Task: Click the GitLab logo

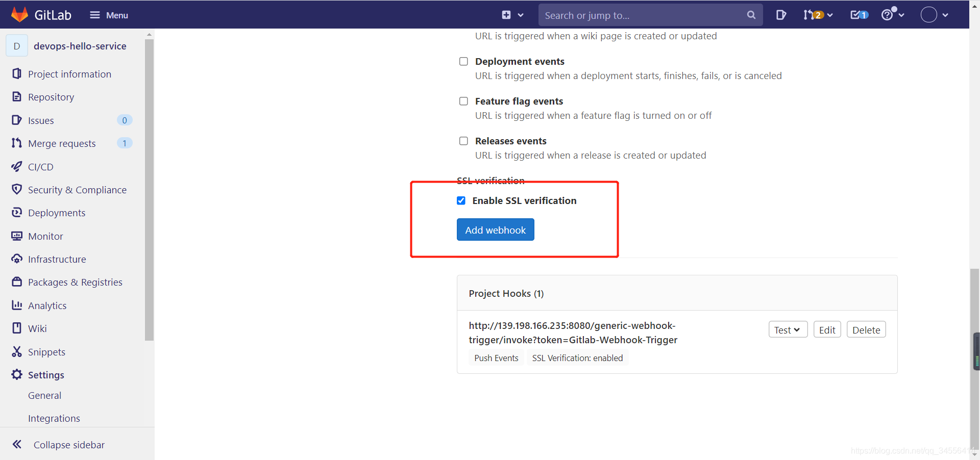Action: point(41,14)
